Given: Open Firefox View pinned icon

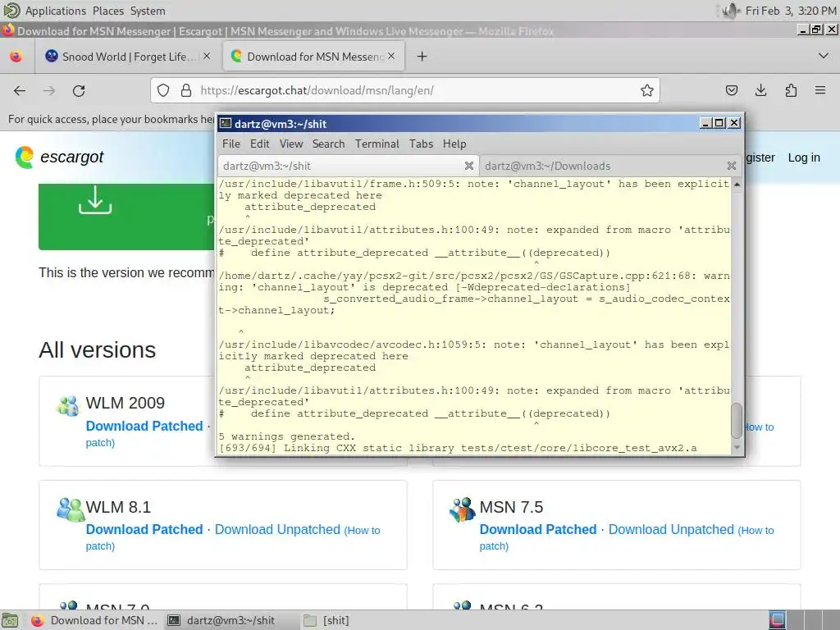Looking at the screenshot, I should 16,57.
